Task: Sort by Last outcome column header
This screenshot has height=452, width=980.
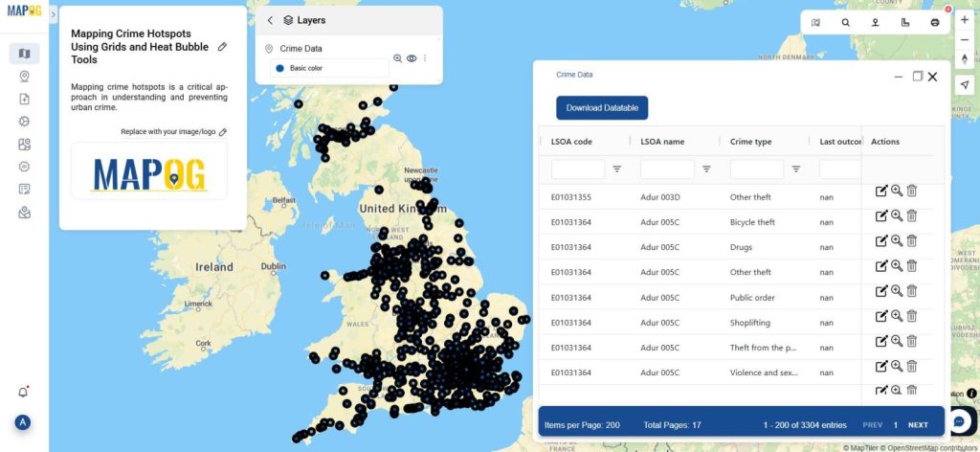Action: click(x=840, y=142)
